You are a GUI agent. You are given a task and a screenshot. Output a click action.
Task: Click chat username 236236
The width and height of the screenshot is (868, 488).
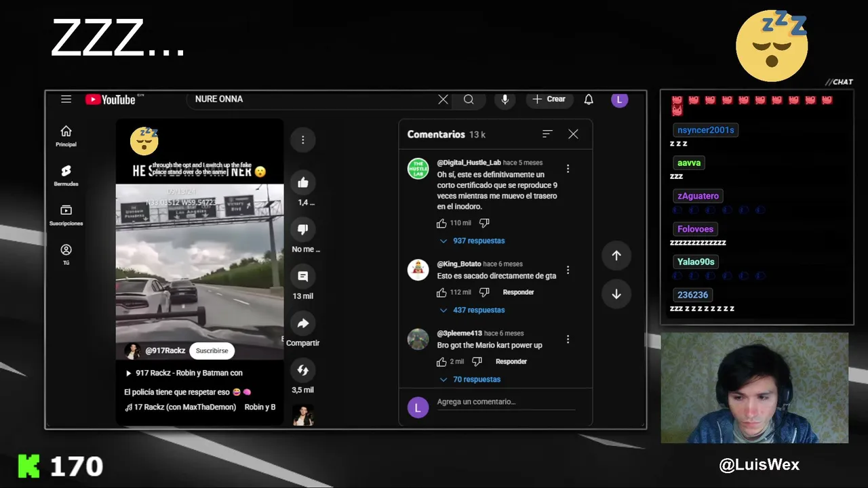692,295
